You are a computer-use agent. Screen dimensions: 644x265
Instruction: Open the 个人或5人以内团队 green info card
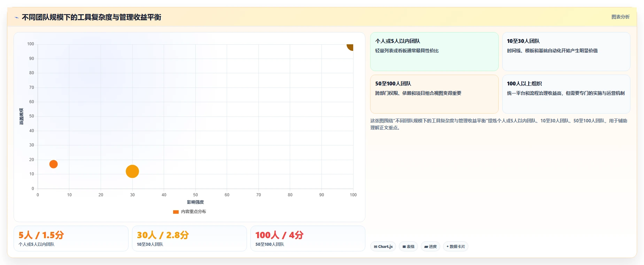click(x=434, y=52)
